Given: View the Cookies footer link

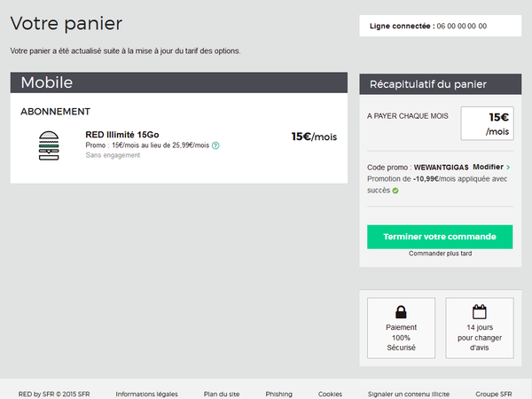Looking at the screenshot, I should 330,394.
